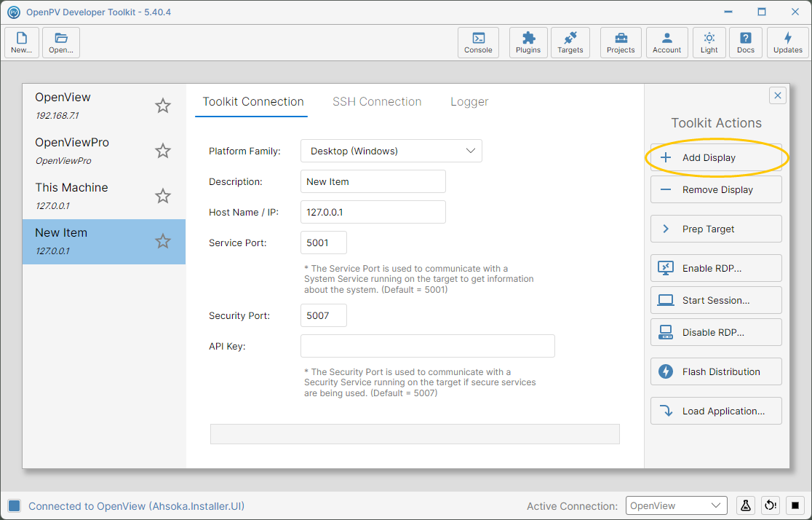This screenshot has width=812, height=520.
Task: Favorite the New Item star
Action: (x=163, y=241)
